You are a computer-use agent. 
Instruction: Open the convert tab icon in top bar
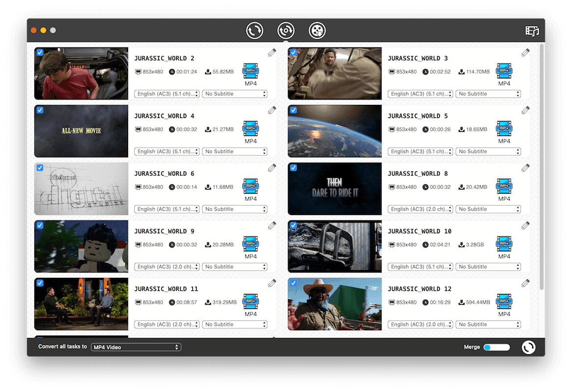pos(255,30)
